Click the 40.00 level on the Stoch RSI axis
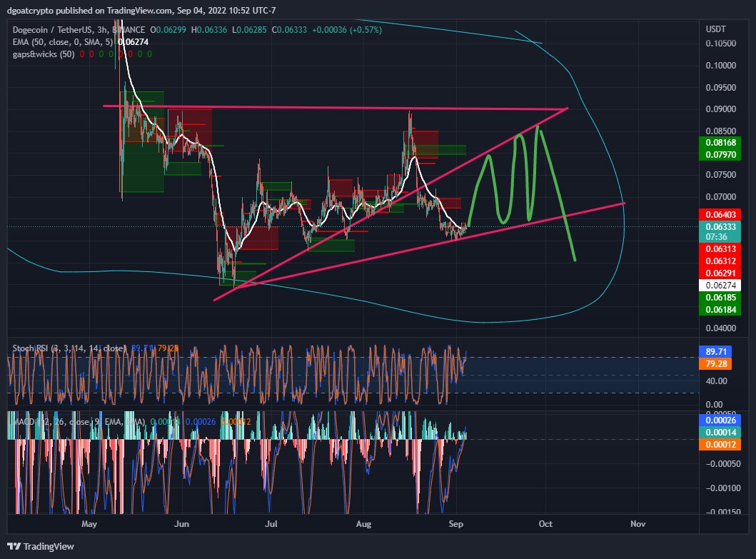 (x=717, y=381)
